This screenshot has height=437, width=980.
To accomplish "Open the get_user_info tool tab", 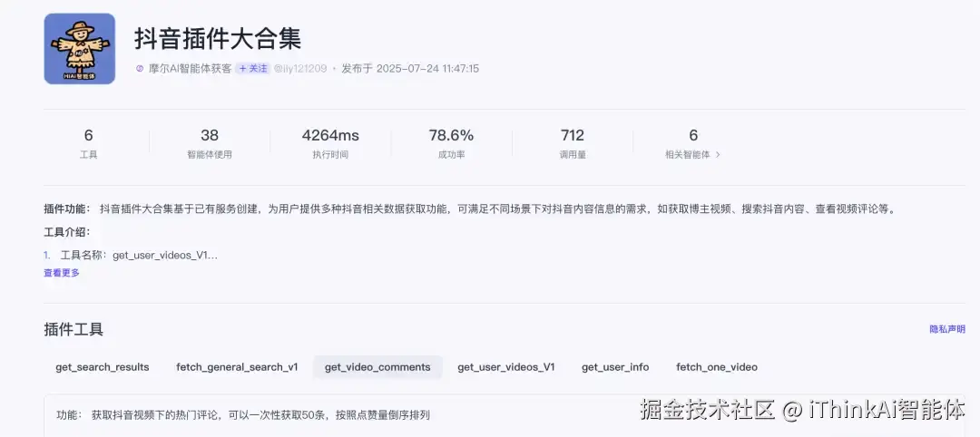I will tap(615, 367).
